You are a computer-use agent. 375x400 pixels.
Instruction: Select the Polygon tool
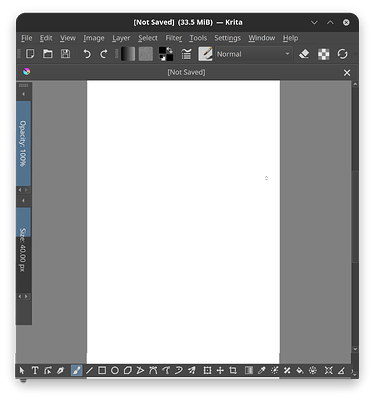point(128,370)
